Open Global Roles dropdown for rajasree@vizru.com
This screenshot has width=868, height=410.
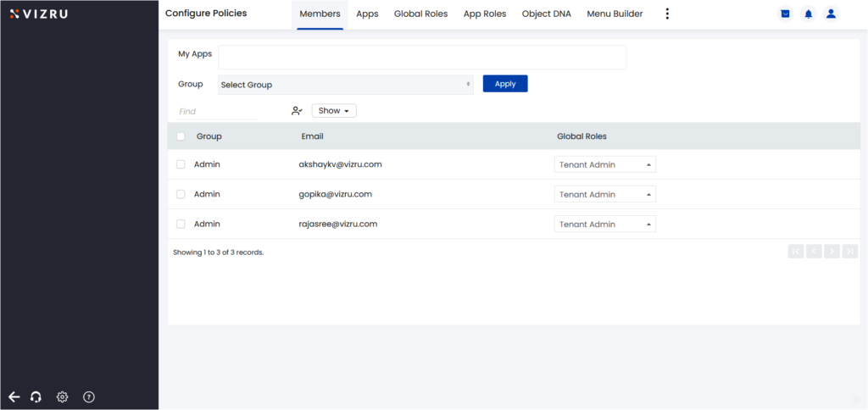point(604,224)
